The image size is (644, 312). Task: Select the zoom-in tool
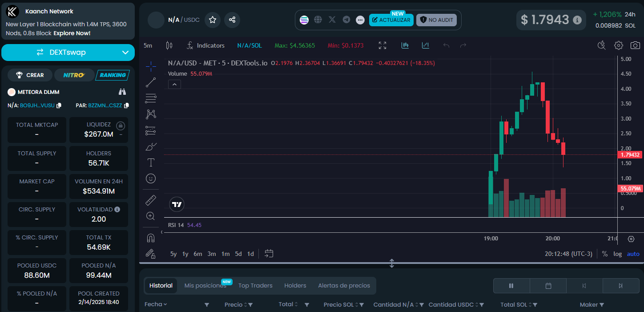pos(151,216)
